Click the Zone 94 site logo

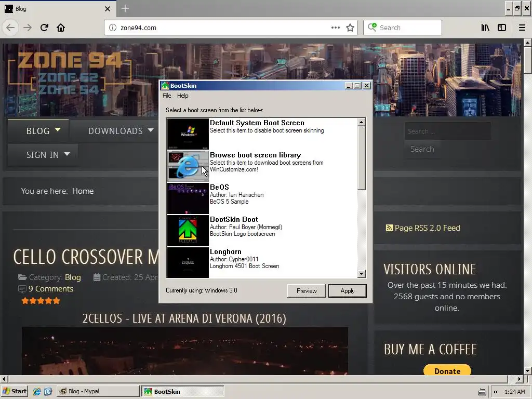(70, 72)
